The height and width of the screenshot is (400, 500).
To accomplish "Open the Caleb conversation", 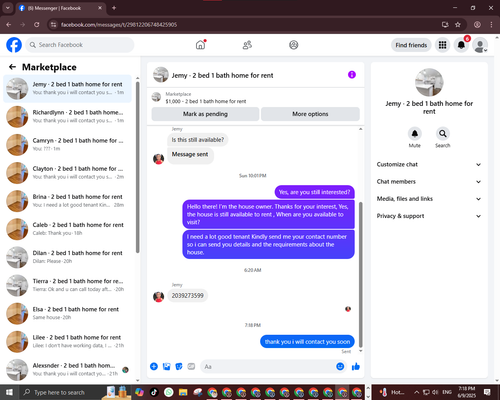I will [x=67, y=229].
